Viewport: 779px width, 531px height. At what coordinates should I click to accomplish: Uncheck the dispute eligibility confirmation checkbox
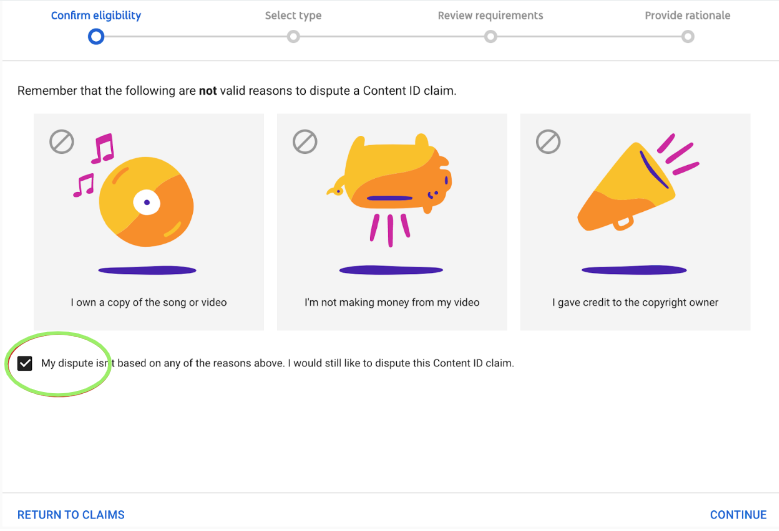[x=25, y=363]
